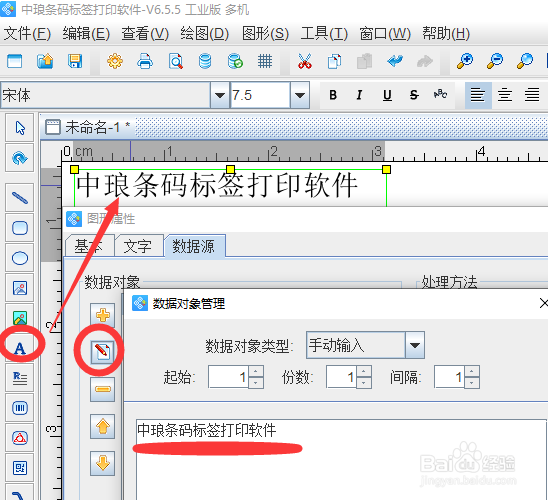Select the red triangle shape tool
Image resolution: width=548 pixels, height=500 pixels.
coord(20,438)
